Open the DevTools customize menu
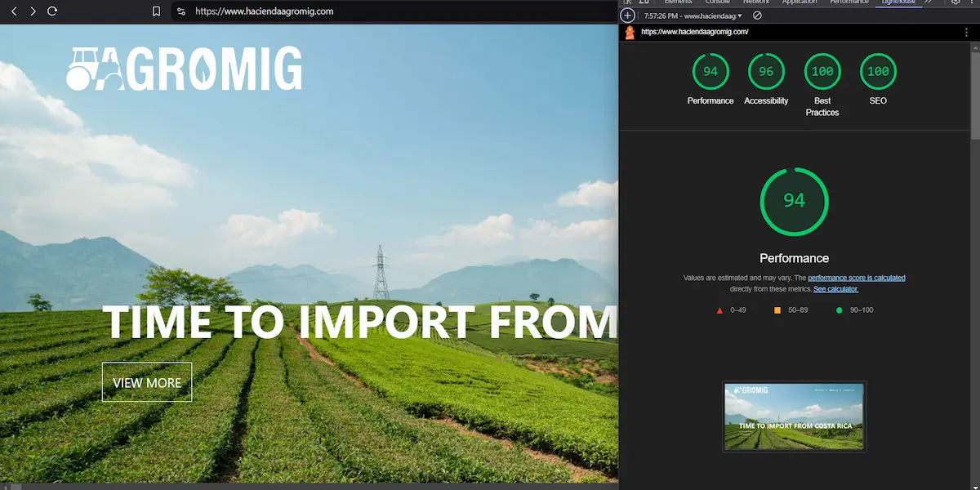The width and height of the screenshot is (980, 490). click(x=972, y=2)
